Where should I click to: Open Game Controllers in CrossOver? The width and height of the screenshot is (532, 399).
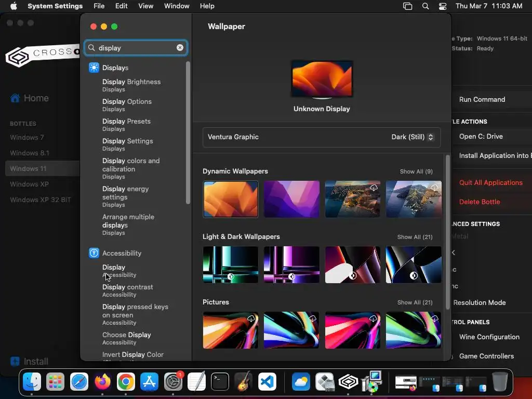click(486, 356)
